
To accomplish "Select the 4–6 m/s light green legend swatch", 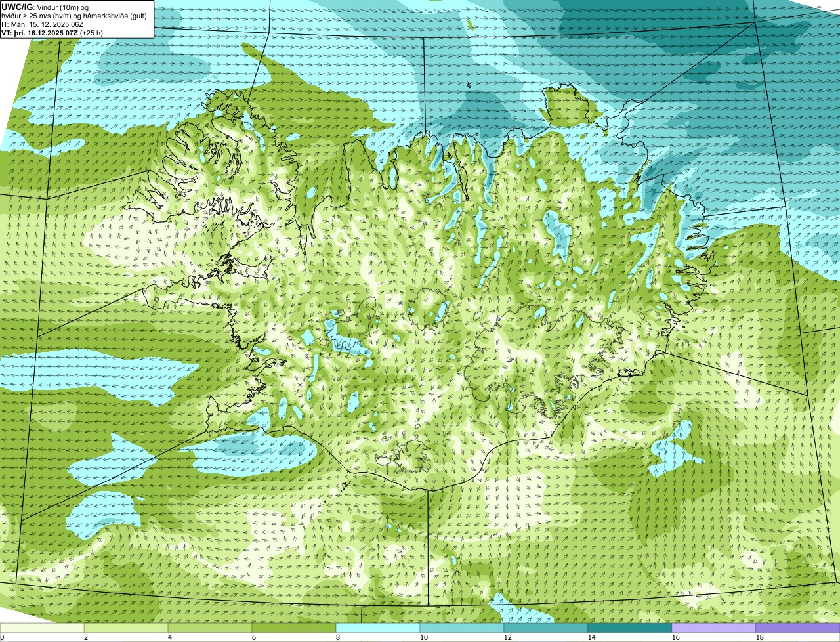I will pyautogui.click(x=210, y=628).
